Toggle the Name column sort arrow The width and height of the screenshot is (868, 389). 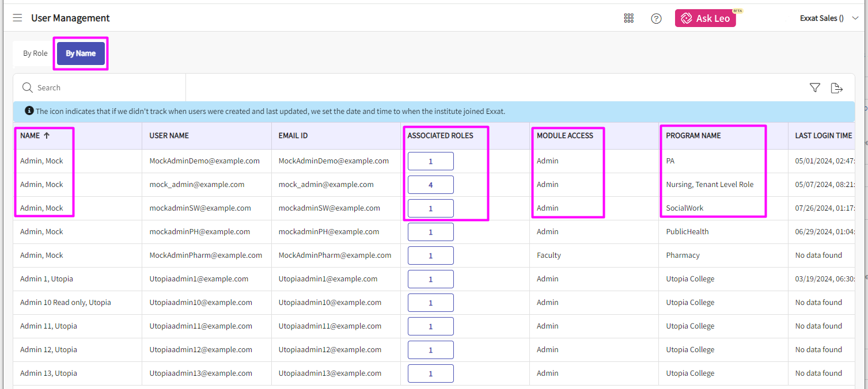point(47,136)
